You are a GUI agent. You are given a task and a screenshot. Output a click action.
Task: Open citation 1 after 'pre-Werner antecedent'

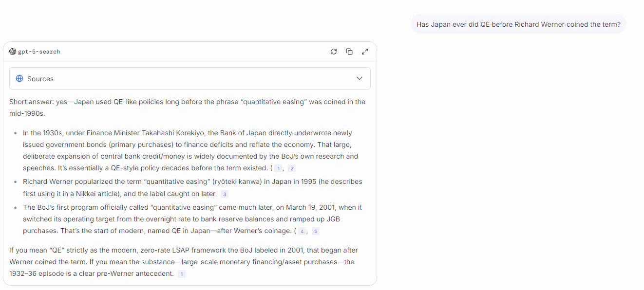coord(182,274)
